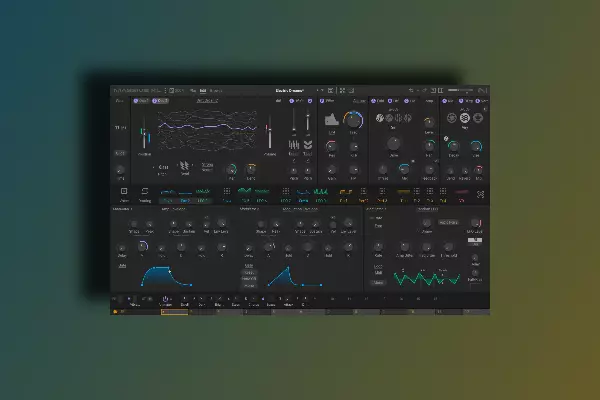Image resolution: width=600 pixels, height=400 pixels.
Task: Click the first blue modulator tab
Action: [168, 194]
